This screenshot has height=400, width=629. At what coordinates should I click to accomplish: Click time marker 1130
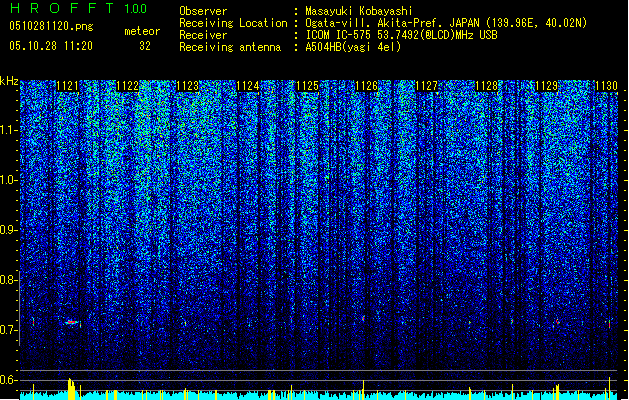(x=606, y=86)
